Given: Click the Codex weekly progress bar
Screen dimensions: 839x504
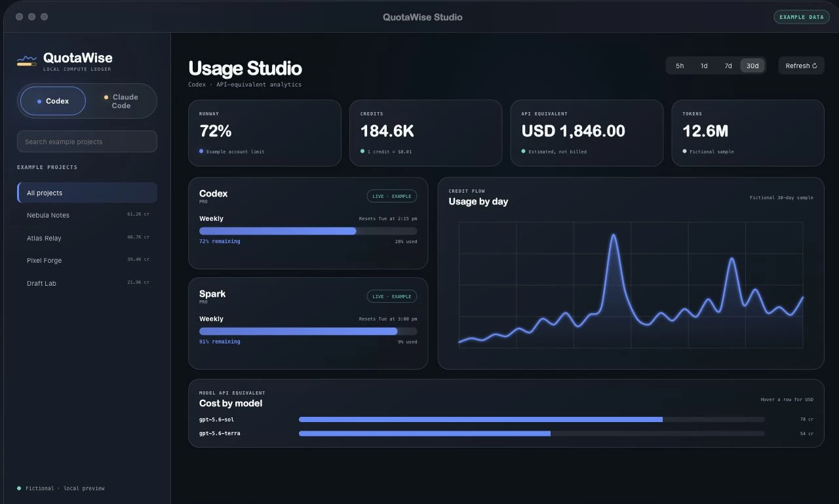Looking at the screenshot, I should tap(308, 231).
